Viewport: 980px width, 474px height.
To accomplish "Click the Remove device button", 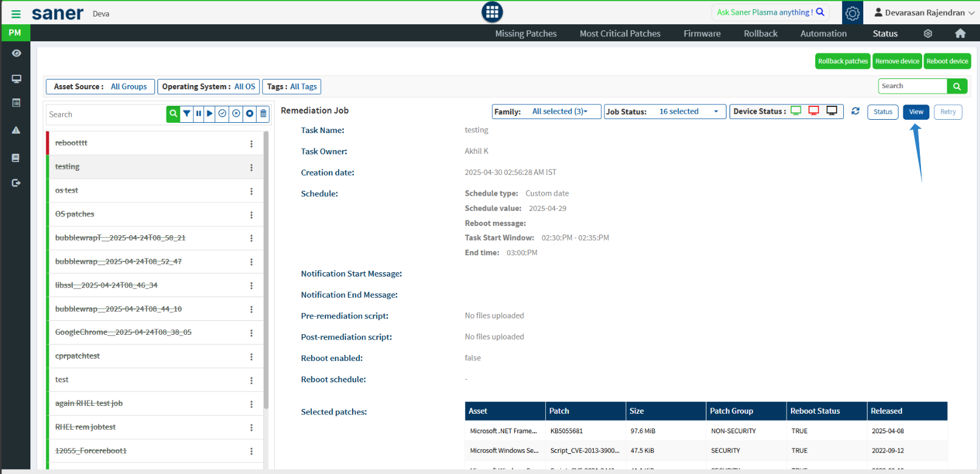I will click(897, 61).
